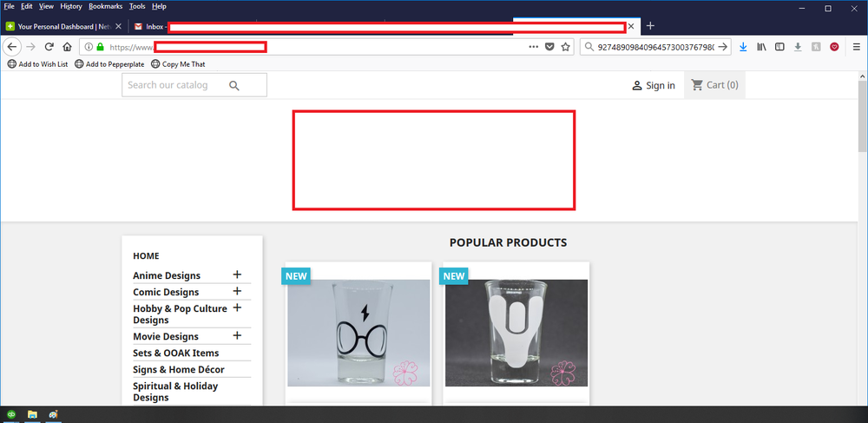Viewport: 868px width, 423px height.
Task: Open the Help menu
Action: pos(159,7)
